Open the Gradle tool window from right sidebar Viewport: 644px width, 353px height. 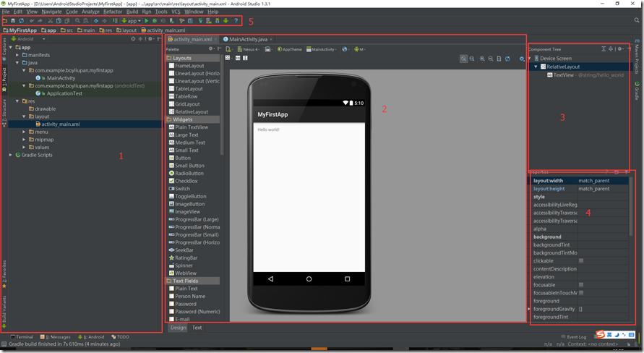tap(637, 91)
